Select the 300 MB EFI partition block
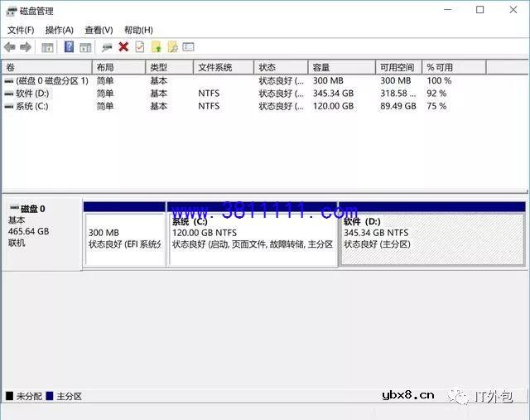 (x=124, y=239)
